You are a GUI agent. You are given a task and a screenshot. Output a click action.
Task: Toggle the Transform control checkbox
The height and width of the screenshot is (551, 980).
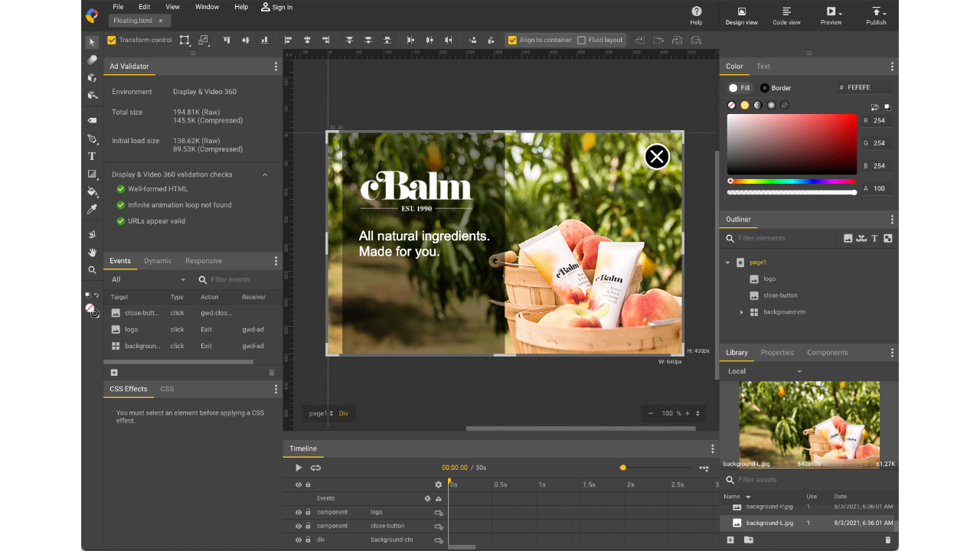(112, 40)
